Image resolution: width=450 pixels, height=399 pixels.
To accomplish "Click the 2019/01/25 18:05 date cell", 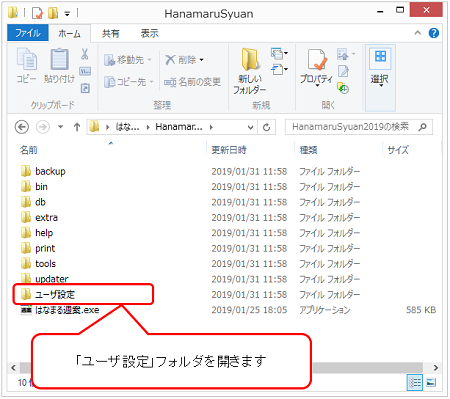I will click(249, 310).
